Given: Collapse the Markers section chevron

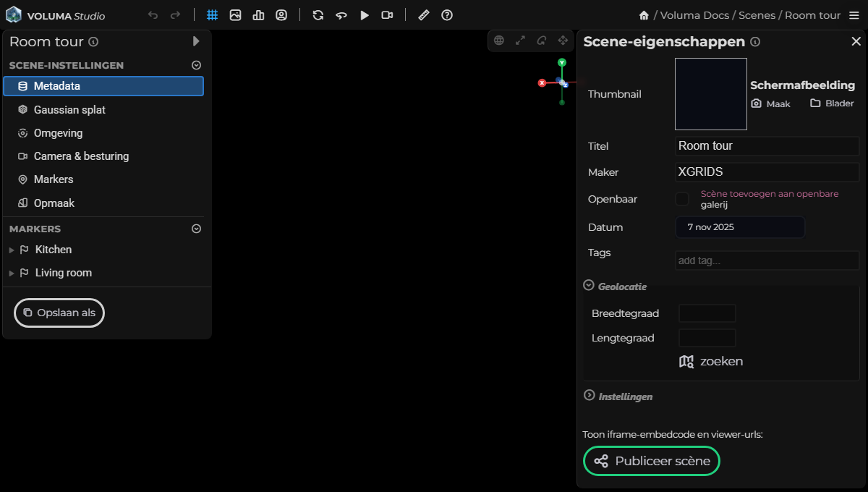Looking at the screenshot, I should [x=196, y=229].
